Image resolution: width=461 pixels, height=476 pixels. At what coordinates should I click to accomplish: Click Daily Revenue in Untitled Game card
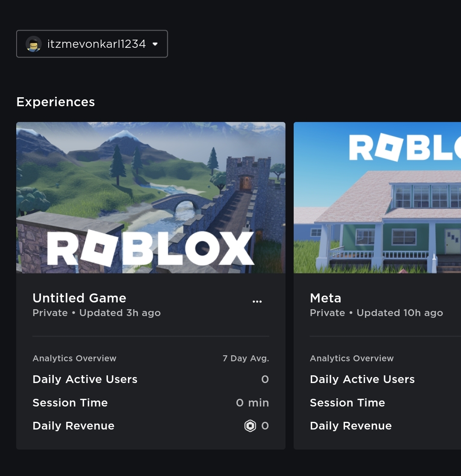tap(73, 426)
